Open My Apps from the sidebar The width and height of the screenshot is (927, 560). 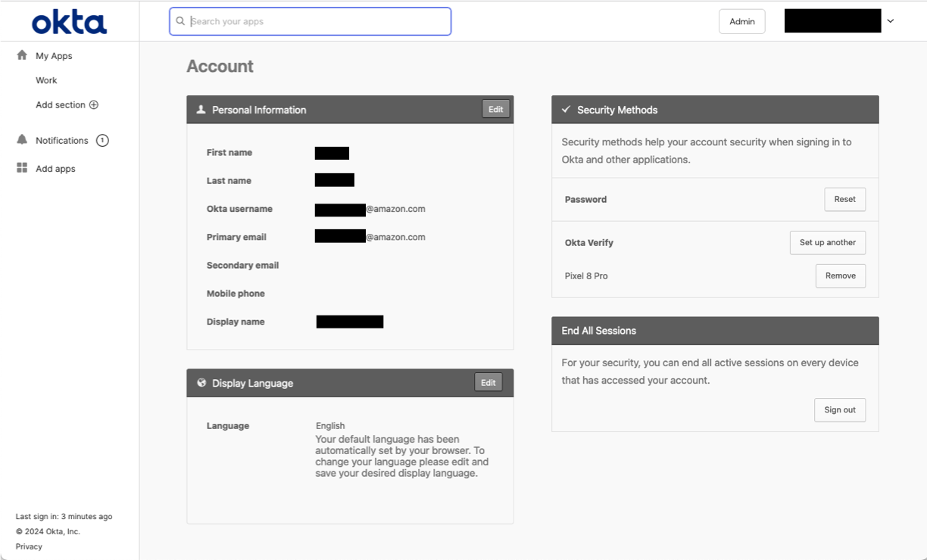(53, 54)
